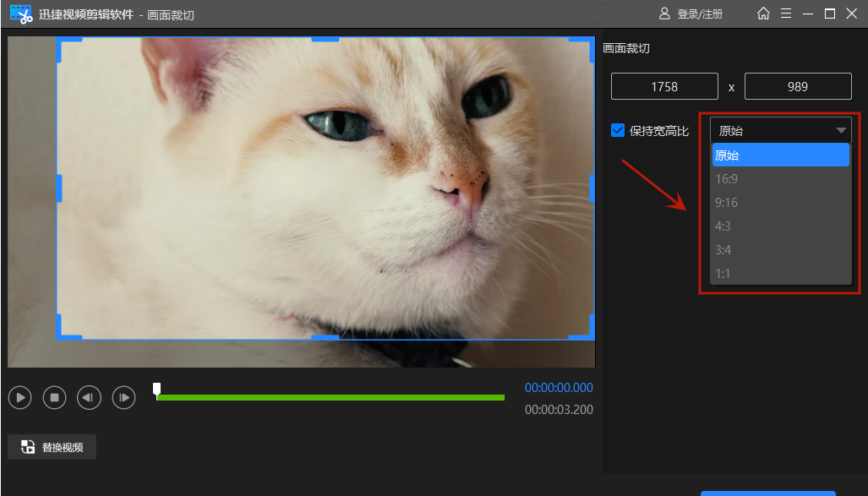The width and height of the screenshot is (868, 496).
Task: Choose the 1:1 aspect ratio option
Action: [x=781, y=274]
